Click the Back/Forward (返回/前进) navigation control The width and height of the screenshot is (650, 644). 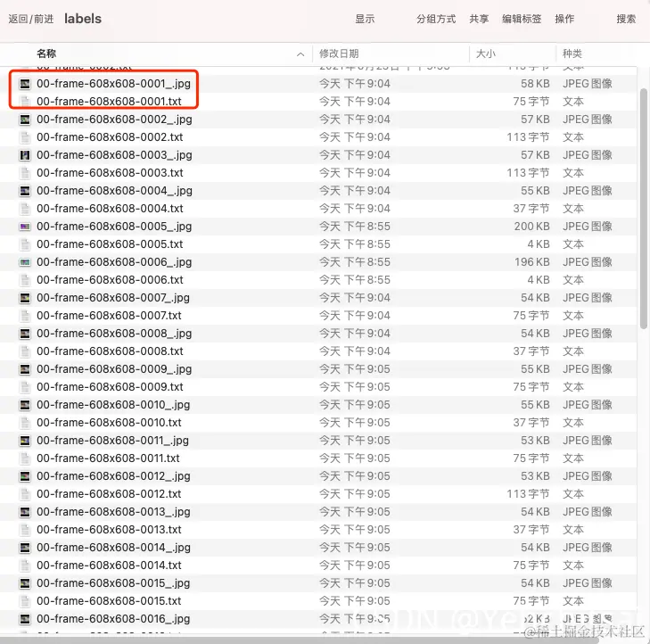(x=31, y=19)
